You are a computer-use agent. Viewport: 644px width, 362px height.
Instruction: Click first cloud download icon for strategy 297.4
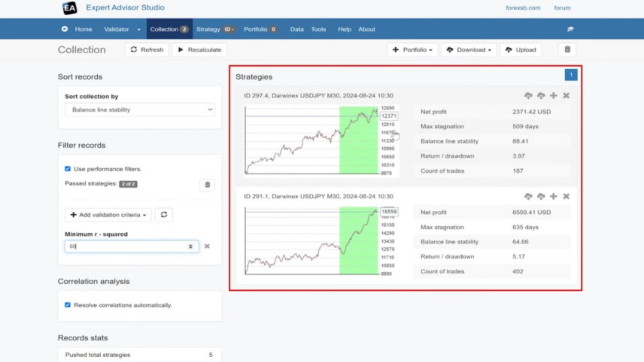[x=528, y=96]
